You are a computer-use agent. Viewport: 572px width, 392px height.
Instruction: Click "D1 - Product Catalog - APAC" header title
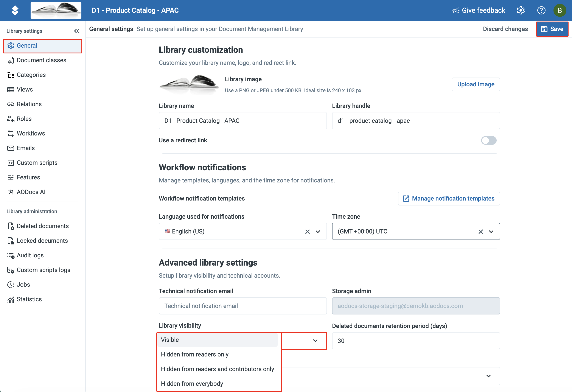pos(135,10)
